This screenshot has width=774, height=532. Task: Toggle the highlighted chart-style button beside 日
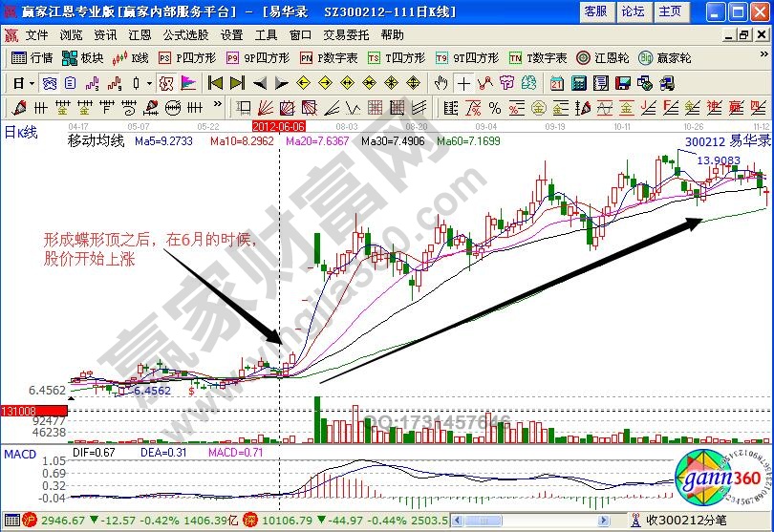[49, 82]
